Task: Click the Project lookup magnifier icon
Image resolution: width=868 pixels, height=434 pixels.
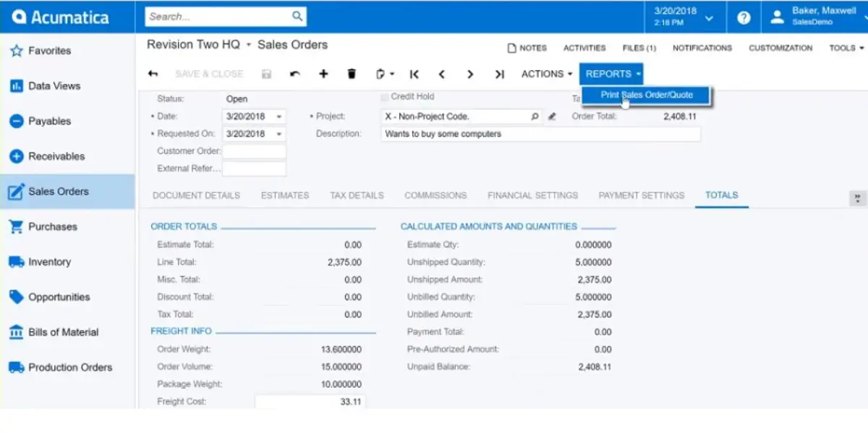Action: click(535, 116)
